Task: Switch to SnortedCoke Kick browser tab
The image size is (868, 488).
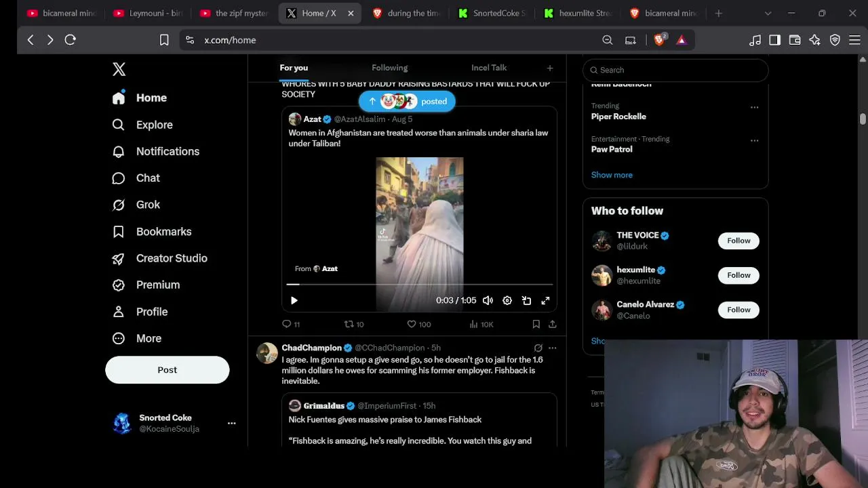Action: (x=492, y=14)
